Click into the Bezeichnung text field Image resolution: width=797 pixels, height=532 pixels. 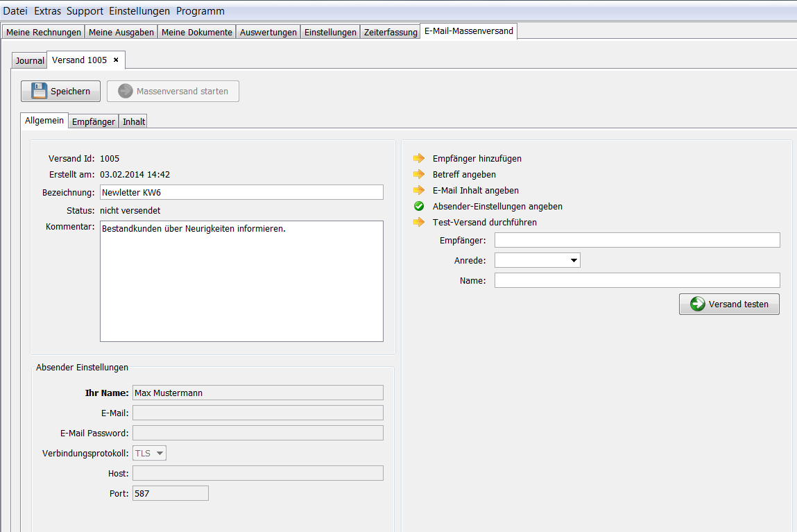pos(241,192)
